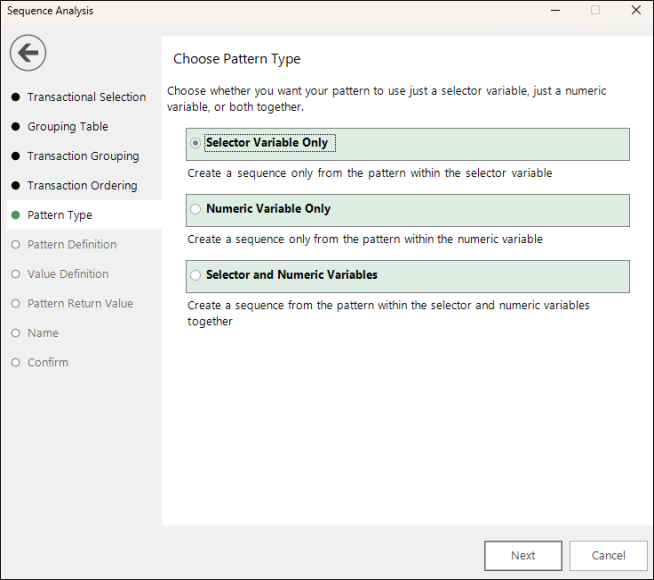Select the Pattern Type step
This screenshot has height=580, width=654.
60,215
